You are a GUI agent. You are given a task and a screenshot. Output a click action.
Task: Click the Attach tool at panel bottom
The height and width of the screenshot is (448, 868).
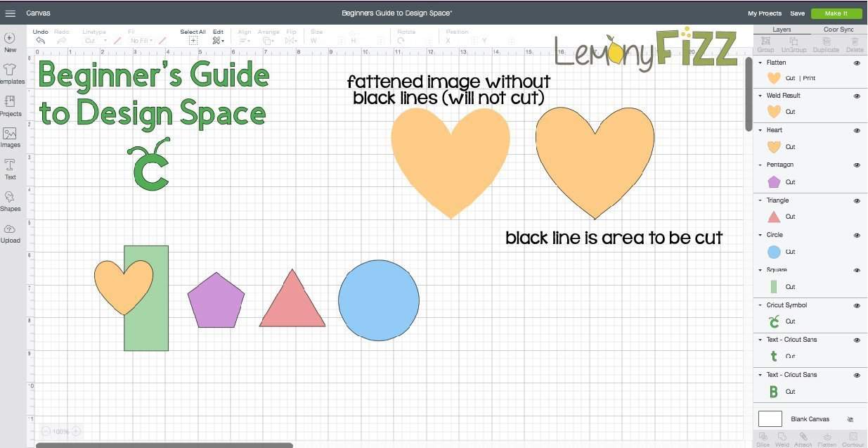[x=803, y=440]
